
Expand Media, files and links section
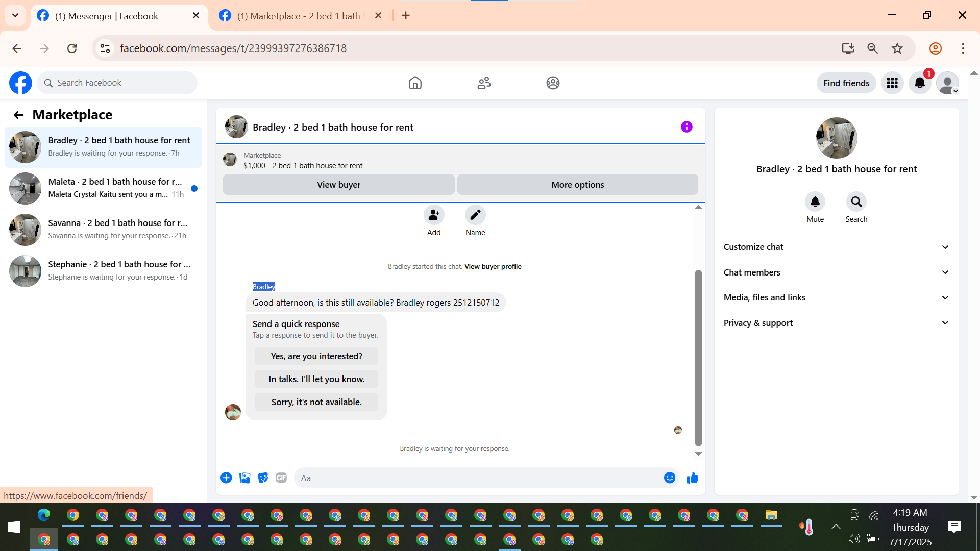pos(836,297)
